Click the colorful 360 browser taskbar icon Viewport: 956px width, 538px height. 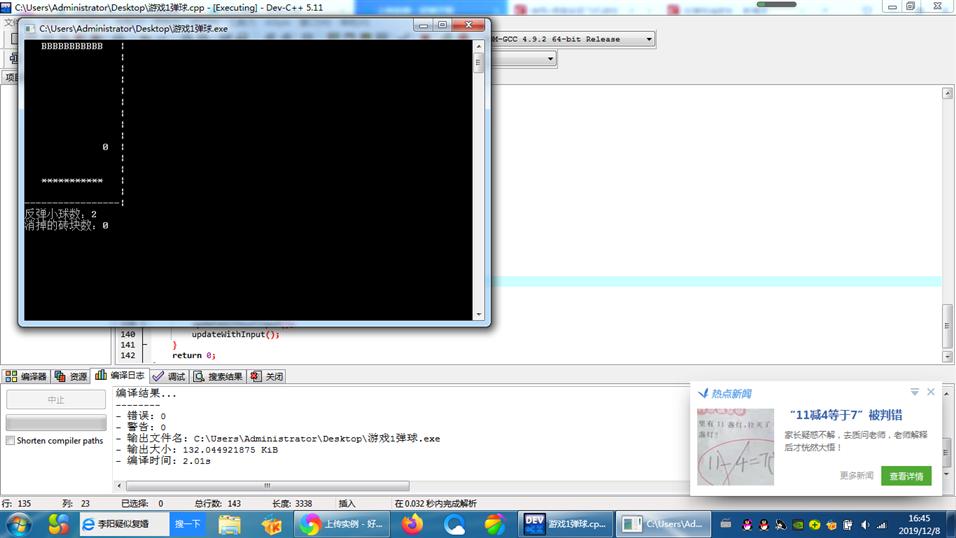tap(59, 525)
